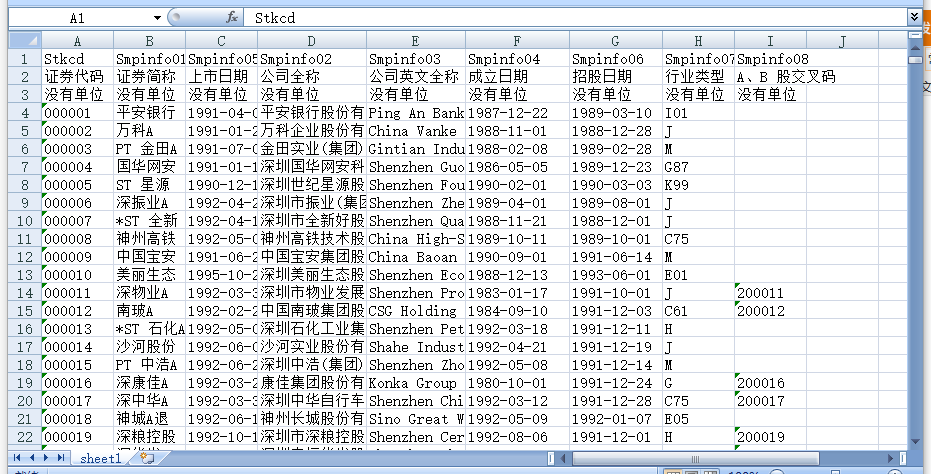The image size is (931, 474).
Task: Click cross code cell 200011
Action: tap(770, 293)
